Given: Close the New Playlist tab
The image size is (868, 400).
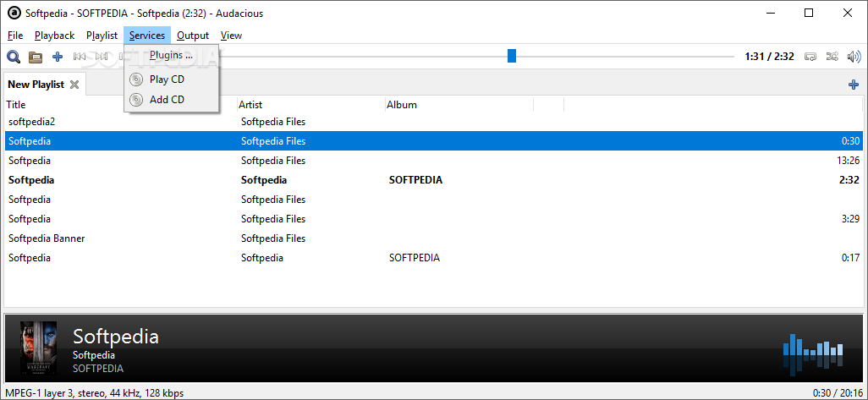Looking at the screenshot, I should [x=74, y=85].
